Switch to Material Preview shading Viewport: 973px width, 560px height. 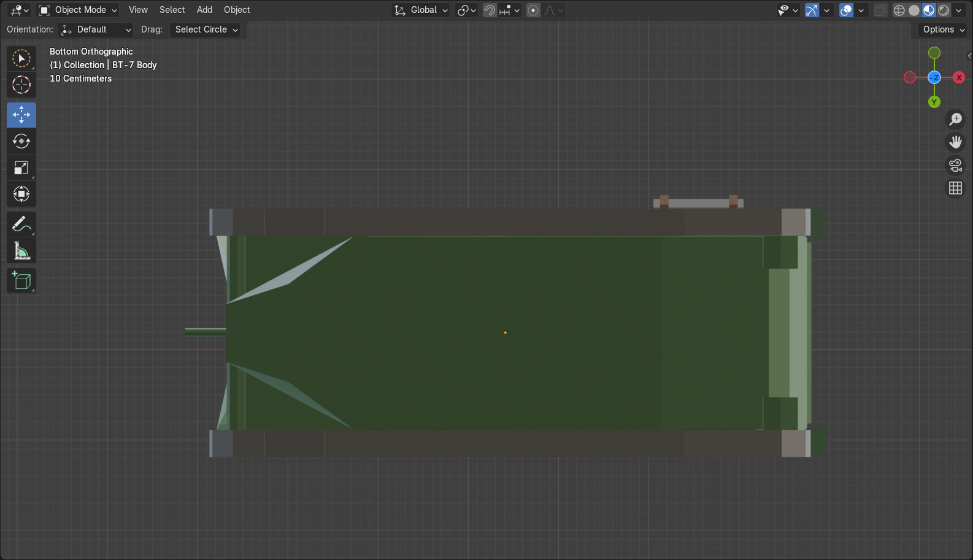[x=929, y=10]
